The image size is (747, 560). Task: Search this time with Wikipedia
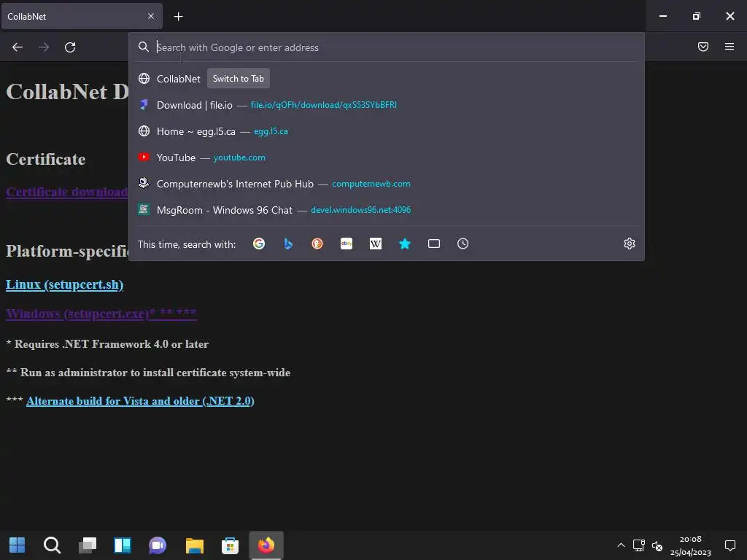click(x=376, y=244)
